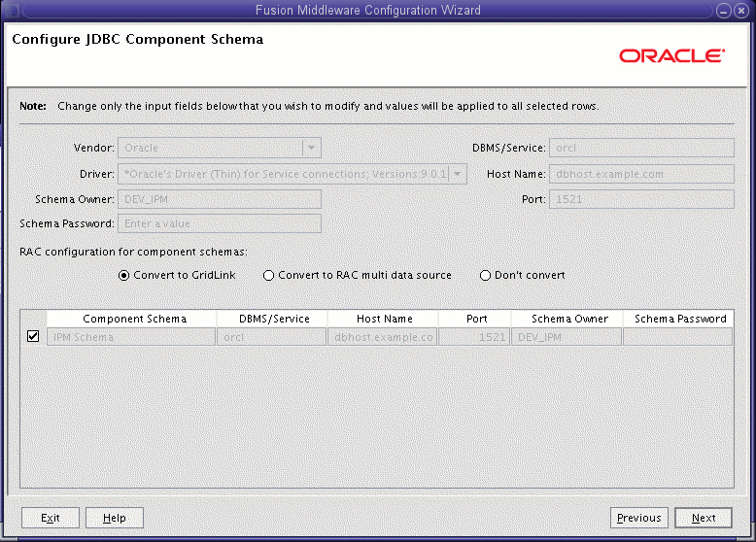The height and width of the screenshot is (542, 756).
Task: Click the Schema Owner column header
Action: point(567,319)
